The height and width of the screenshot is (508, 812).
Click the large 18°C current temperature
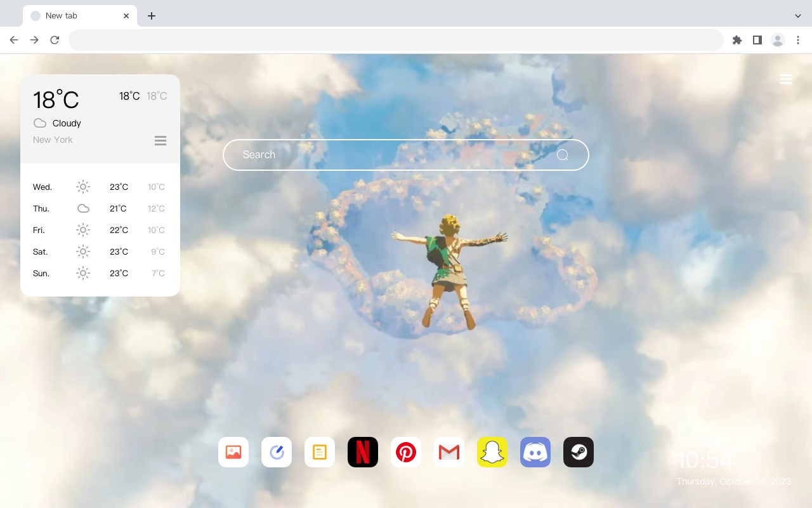(56, 100)
